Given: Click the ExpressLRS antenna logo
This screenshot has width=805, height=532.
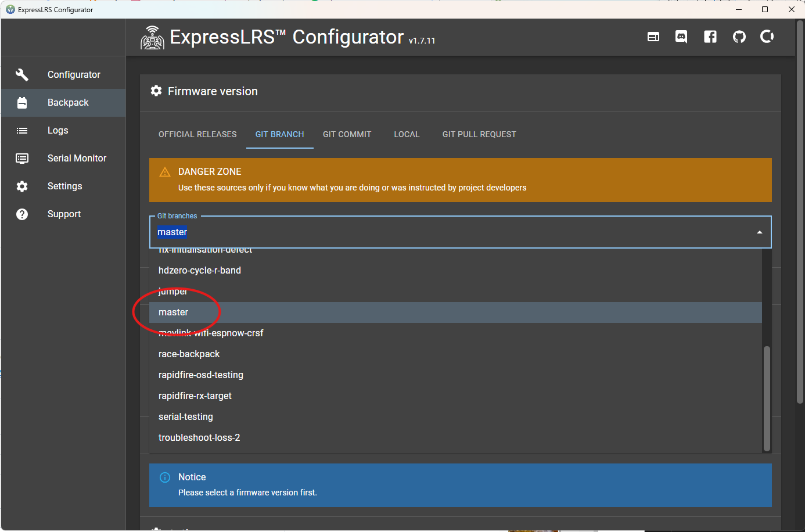Looking at the screenshot, I should click(152, 37).
